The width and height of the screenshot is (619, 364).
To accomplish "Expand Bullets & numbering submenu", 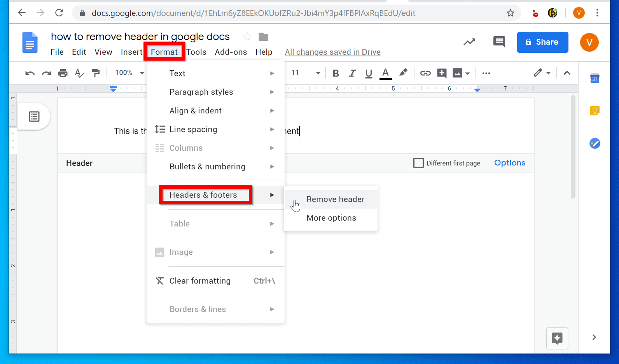I will coord(216,167).
